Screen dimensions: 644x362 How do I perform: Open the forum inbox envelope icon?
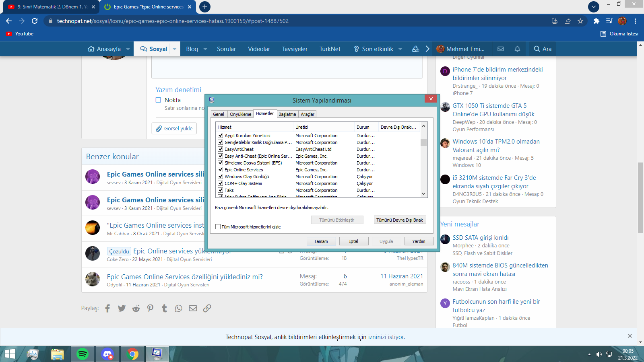tap(501, 49)
